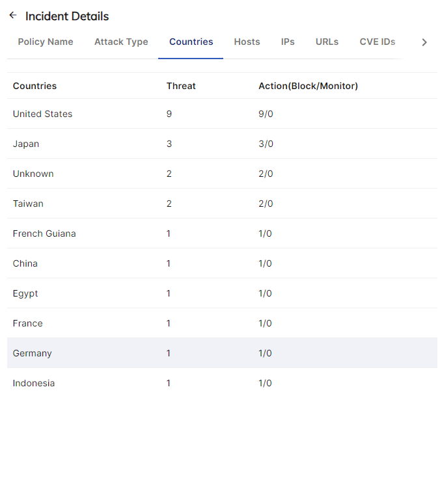Image resolution: width=440 pixels, height=504 pixels.
Task: Select the Japan country row
Action: [x=26, y=144]
